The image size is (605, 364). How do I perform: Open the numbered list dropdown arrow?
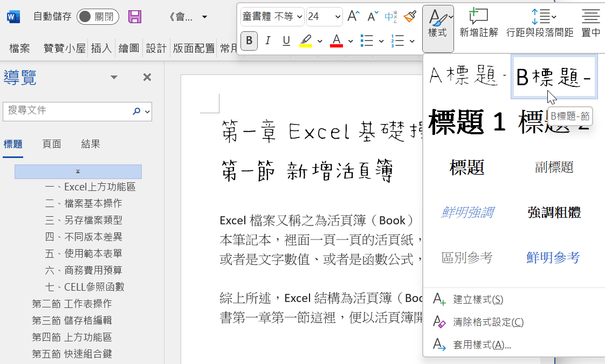pyautogui.click(x=412, y=41)
